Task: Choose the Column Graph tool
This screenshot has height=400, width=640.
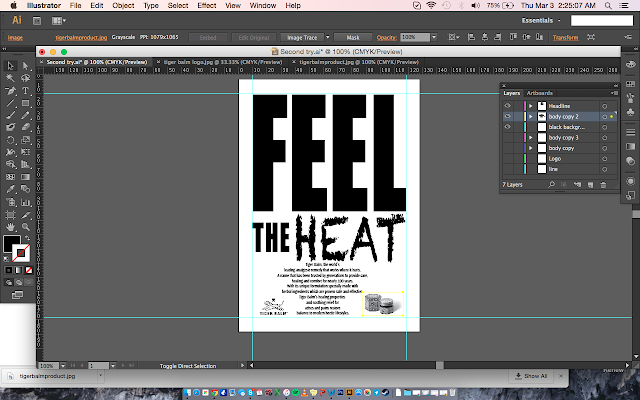Action: pyautogui.click(x=25, y=202)
